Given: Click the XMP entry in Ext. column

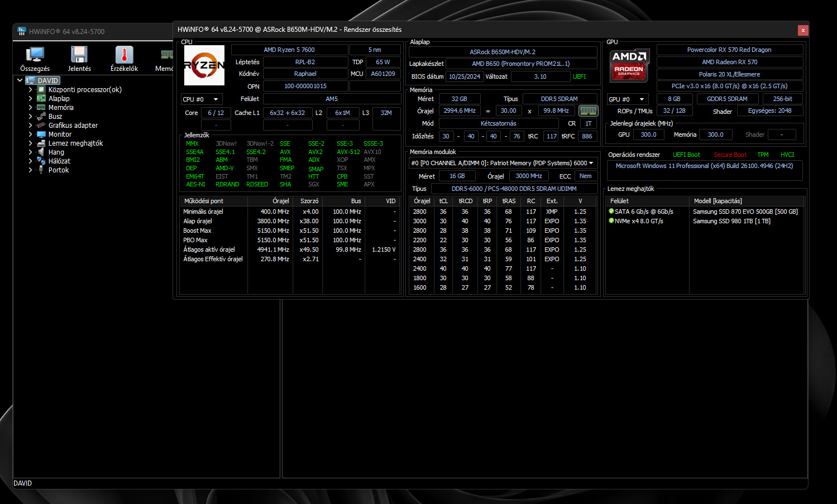Looking at the screenshot, I should point(552,212).
